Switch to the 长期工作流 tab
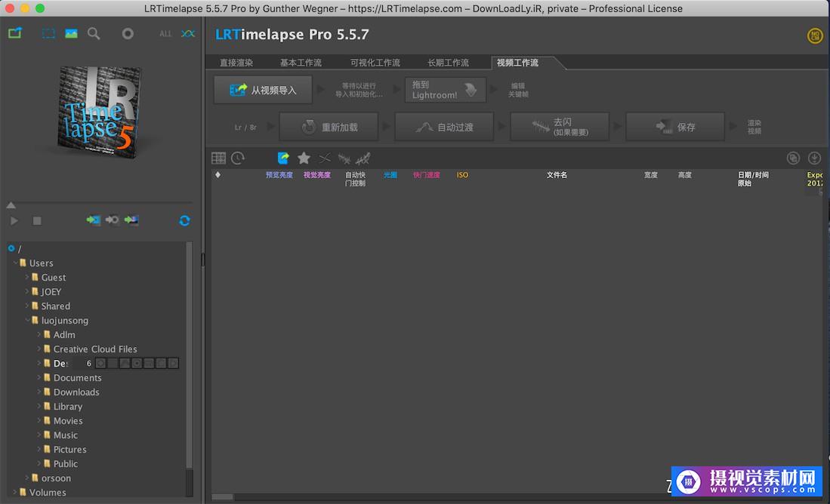The width and height of the screenshot is (830, 504). click(448, 63)
